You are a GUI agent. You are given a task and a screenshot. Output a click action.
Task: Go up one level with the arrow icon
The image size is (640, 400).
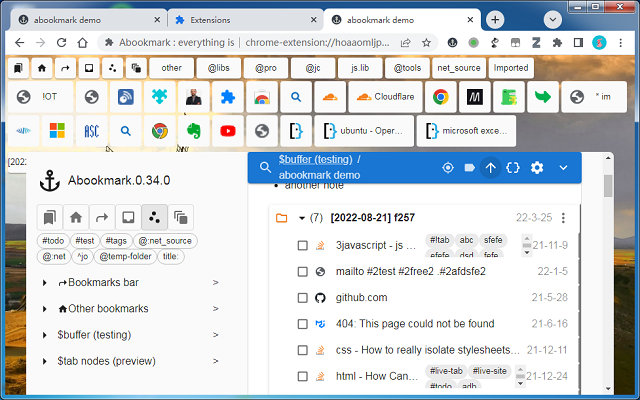click(491, 168)
